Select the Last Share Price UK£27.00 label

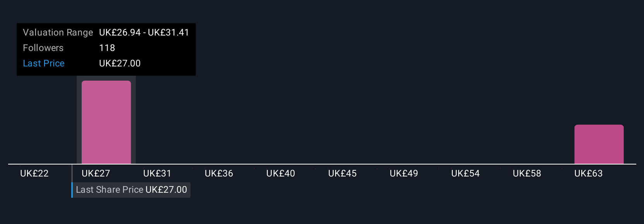click(131, 190)
